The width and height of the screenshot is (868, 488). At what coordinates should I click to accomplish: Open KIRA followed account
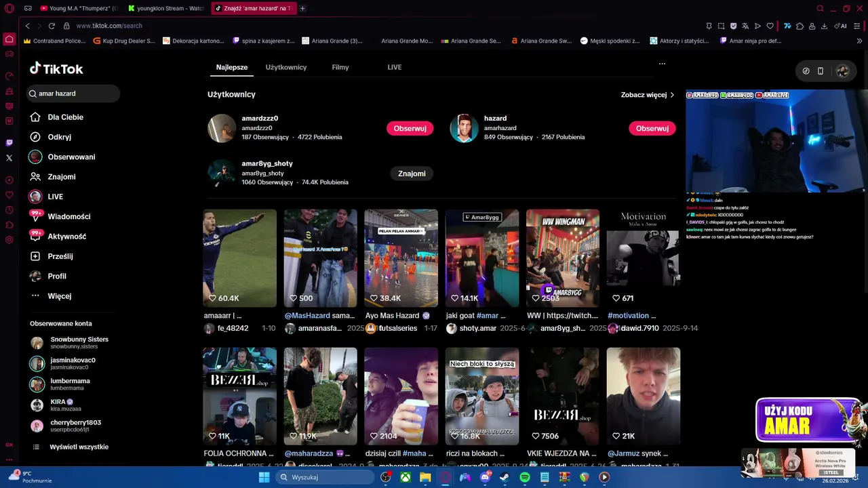[x=57, y=405]
